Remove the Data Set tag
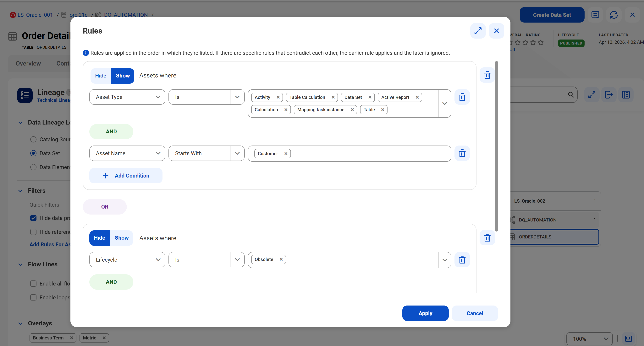 [x=370, y=97]
